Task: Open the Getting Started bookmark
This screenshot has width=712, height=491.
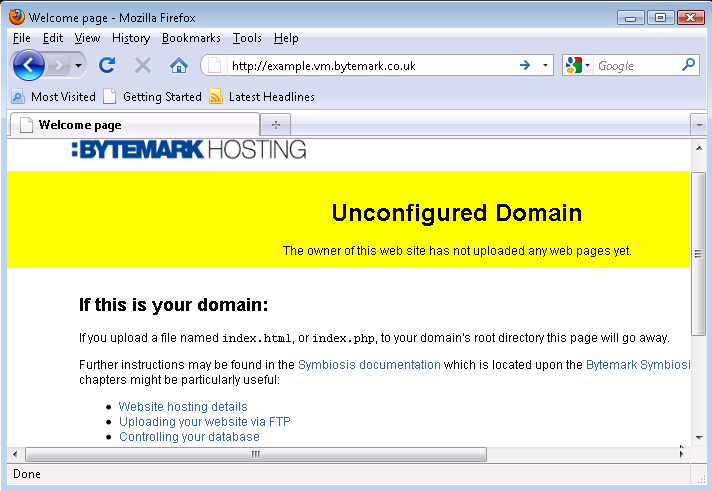Action: point(153,97)
